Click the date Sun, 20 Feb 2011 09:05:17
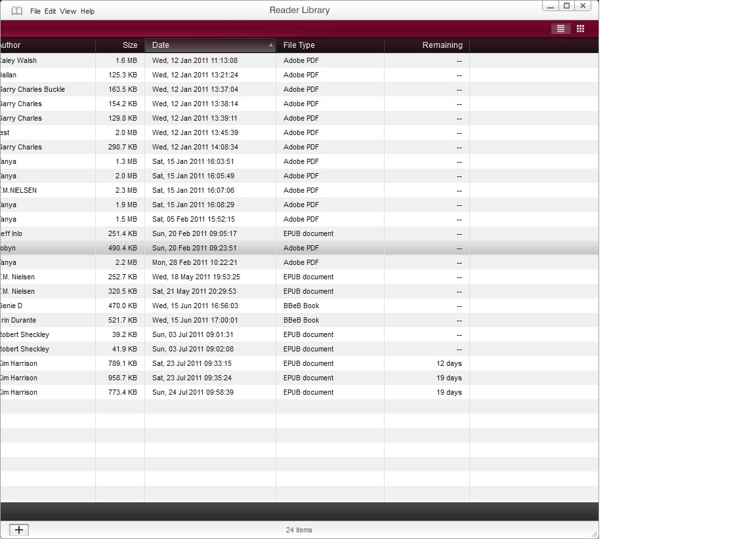 tap(194, 234)
